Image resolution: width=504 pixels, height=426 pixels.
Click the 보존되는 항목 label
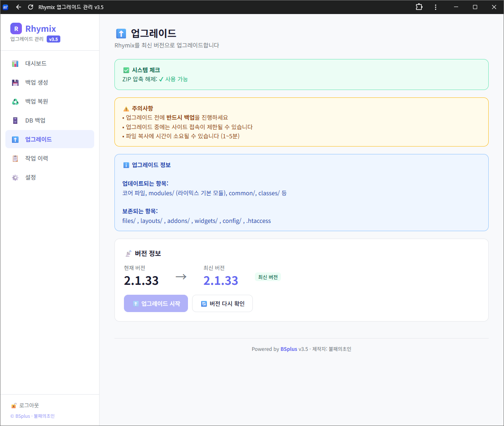coord(140,211)
